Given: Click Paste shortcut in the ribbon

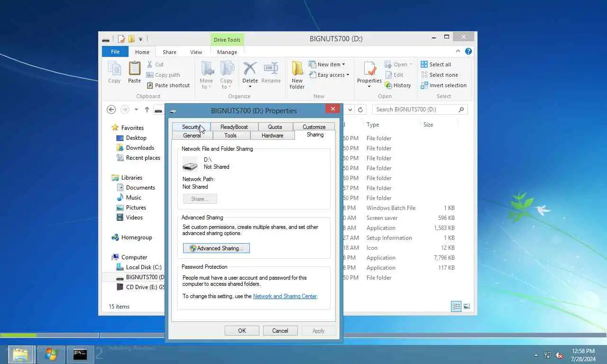Looking at the screenshot, I should [168, 85].
